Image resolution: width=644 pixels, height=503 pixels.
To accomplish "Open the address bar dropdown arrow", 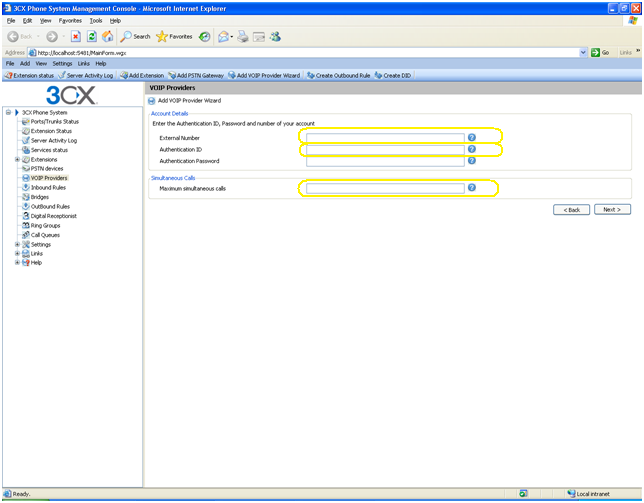I will coord(583,52).
